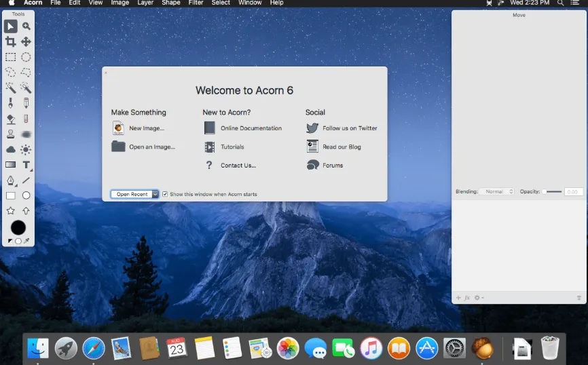Select the Smudge tool
The image size is (588, 365).
point(26,134)
